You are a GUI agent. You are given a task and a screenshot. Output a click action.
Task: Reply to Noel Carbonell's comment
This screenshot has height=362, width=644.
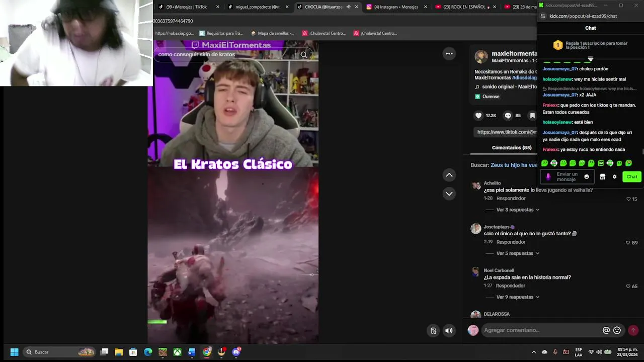510,286
